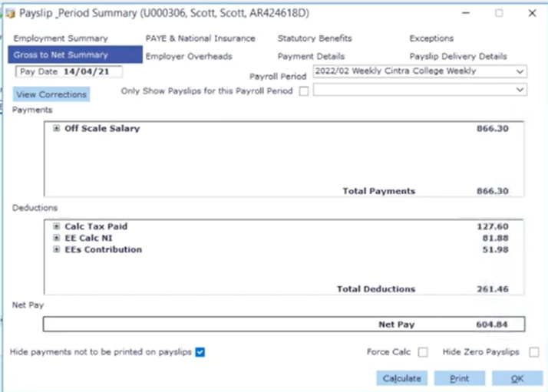Enable the Hide Zero Payslips checkbox

pyautogui.click(x=533, y=352)
